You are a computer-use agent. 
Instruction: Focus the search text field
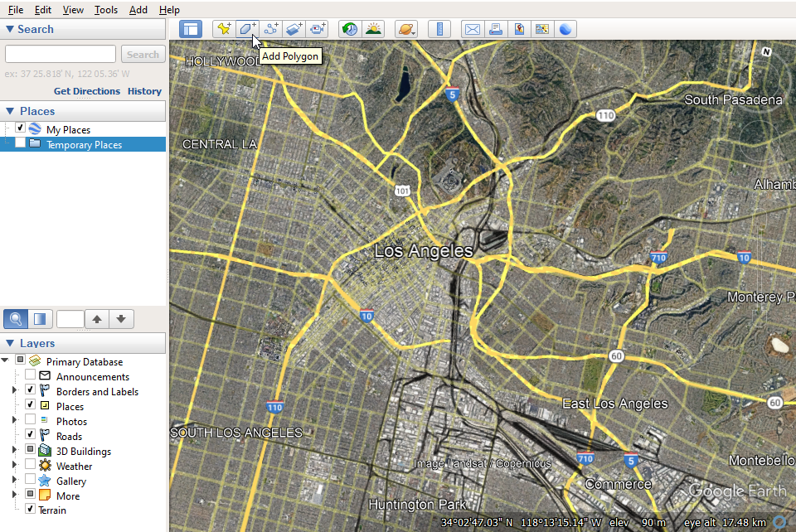tap(61, 54)
